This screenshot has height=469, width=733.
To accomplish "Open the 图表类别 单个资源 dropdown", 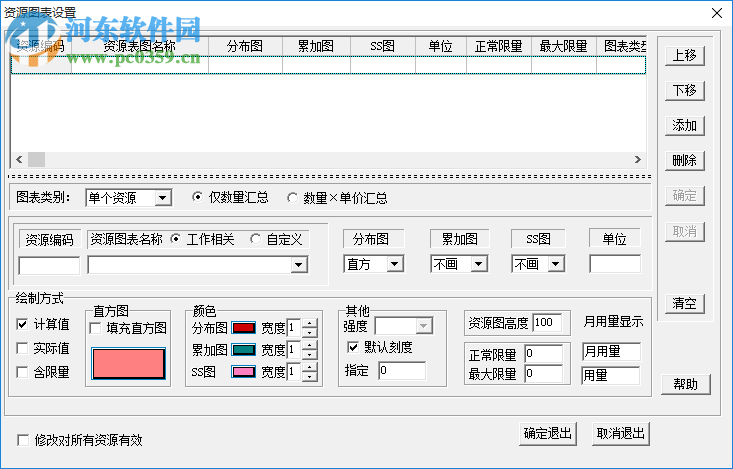I will (162, 198).
